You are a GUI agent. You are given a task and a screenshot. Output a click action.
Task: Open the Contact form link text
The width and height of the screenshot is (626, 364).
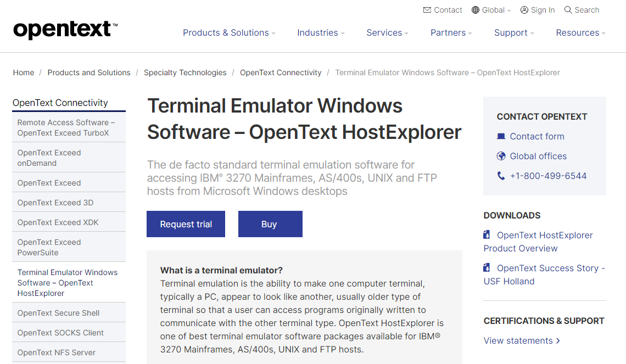537,137
